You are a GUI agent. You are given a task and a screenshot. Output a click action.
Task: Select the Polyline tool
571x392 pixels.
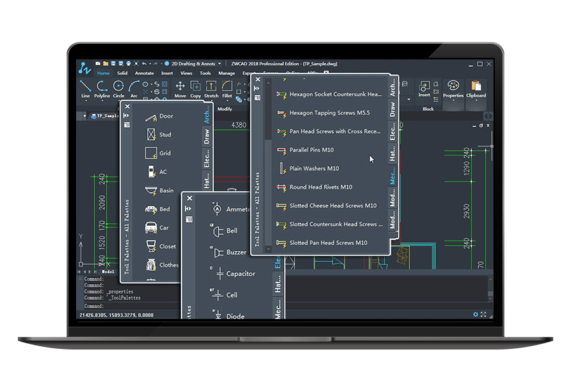(102, 89)
